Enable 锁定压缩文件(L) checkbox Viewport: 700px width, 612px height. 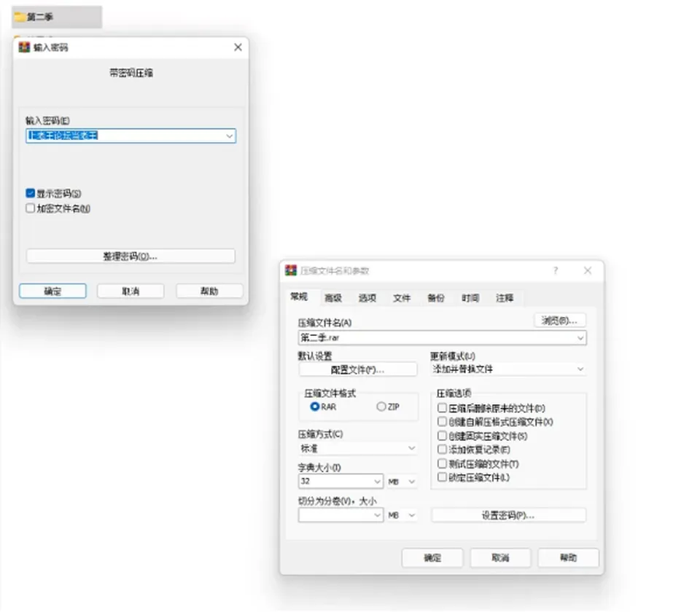pyautogui.click(x=442, y=477)
